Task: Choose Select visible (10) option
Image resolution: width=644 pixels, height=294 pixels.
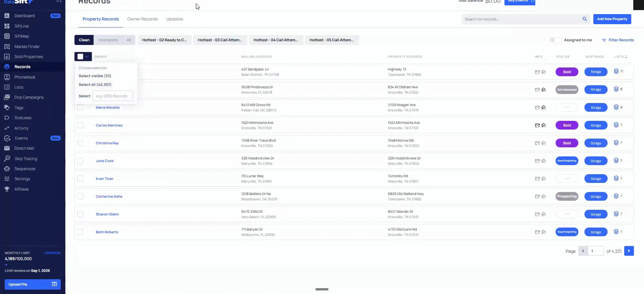Action: (95, 76)
